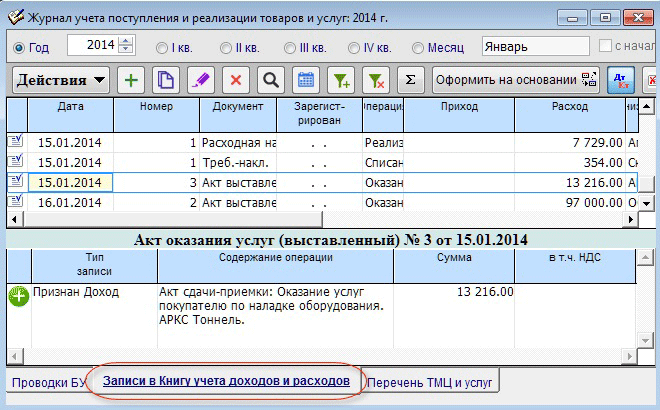Click document icon of row Треб.-накл.

coord(16,161)
